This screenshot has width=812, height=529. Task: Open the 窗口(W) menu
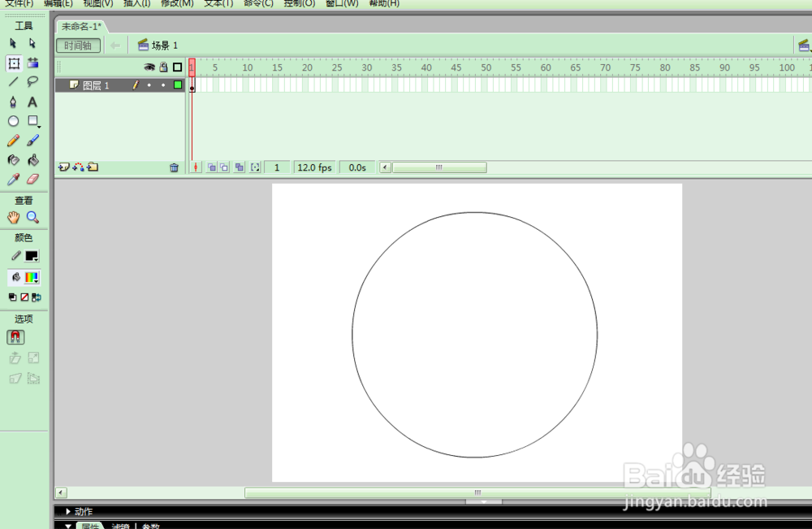pos(342,3)
